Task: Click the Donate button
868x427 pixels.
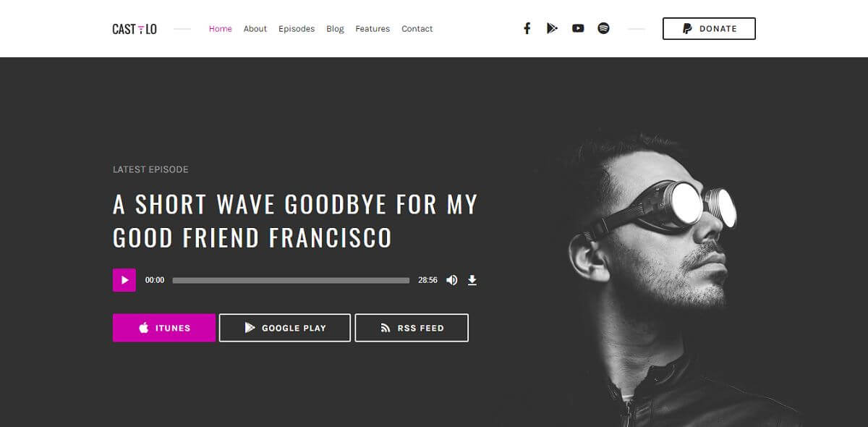Action: coord(709,29)
